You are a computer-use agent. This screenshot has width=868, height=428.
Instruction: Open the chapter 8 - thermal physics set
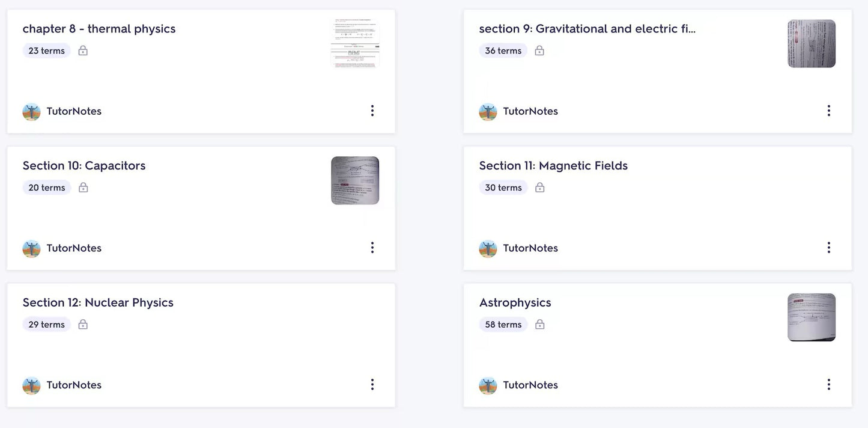pos(99,29)
